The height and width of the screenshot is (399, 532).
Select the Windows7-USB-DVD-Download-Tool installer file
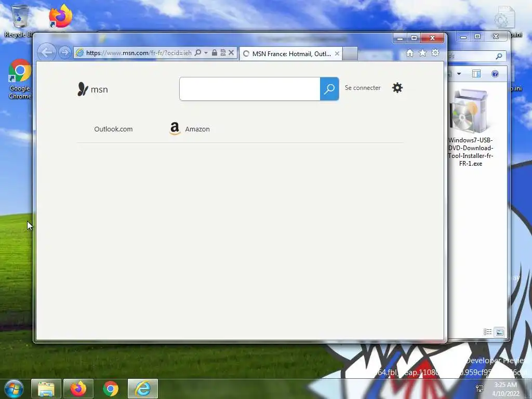(x=470, y=128)
